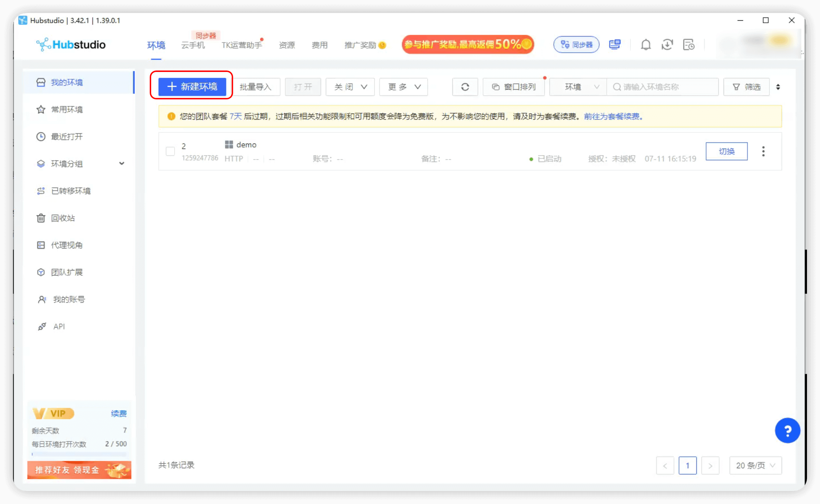Open the Recycle Bin (回收站)
This screenshot has height=504, width=820.
point(63,218)
